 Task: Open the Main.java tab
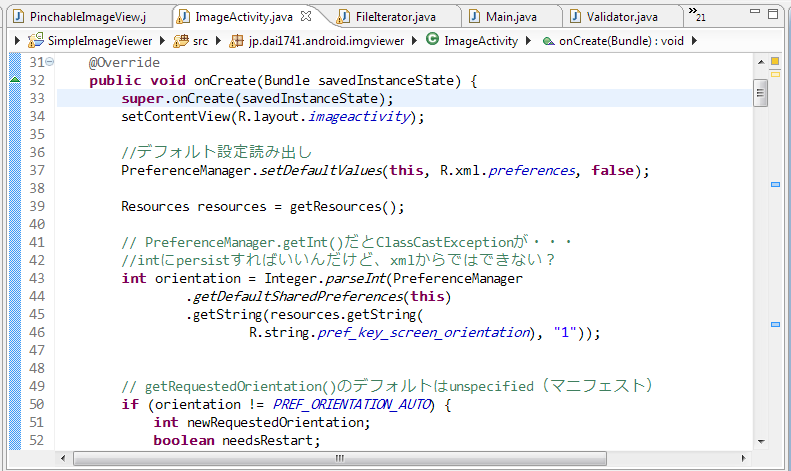(511, 17)
